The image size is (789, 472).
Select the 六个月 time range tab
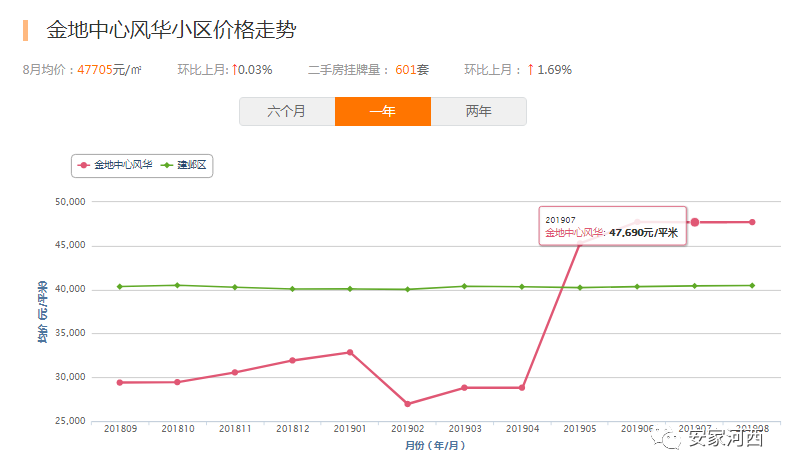click(287, 111)
